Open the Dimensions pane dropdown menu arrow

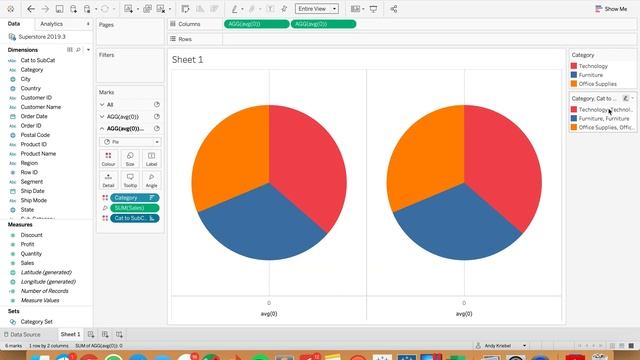(88, 50)
